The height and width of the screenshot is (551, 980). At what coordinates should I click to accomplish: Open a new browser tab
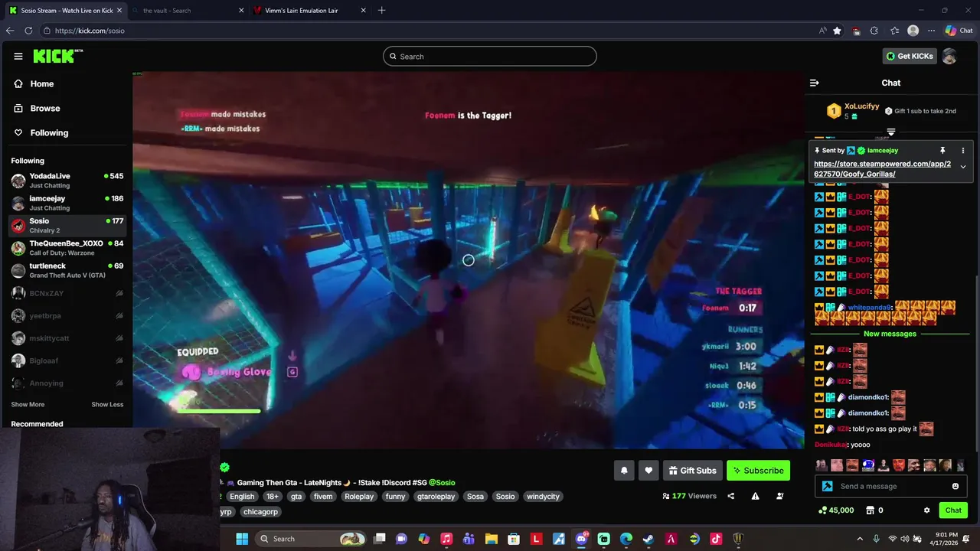coord(381,11)
